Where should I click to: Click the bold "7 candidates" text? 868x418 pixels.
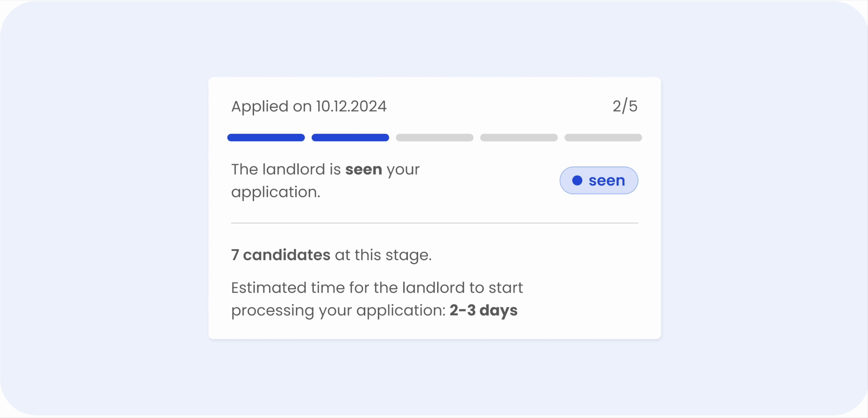pyautogui.click(x=281, y=255)
